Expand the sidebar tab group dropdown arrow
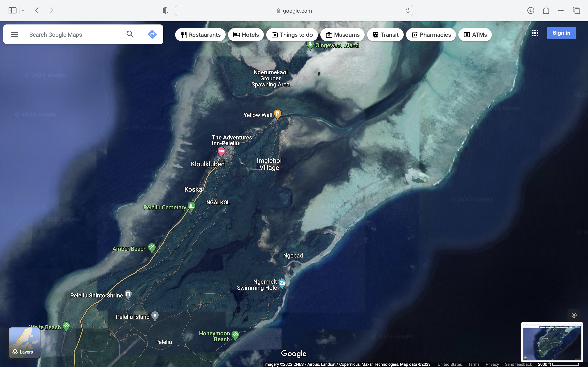The height and width of the screenshot is (367, 588). point(23,10)
